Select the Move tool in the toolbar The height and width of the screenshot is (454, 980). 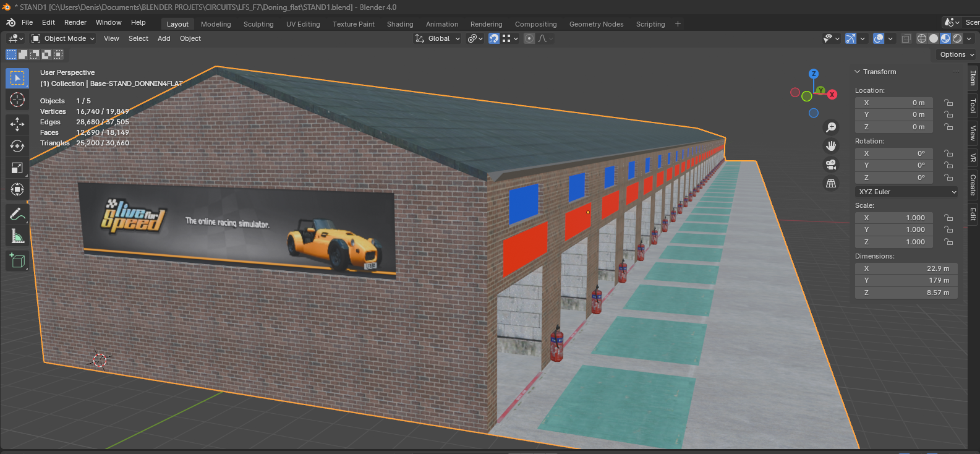pos(17,124)
